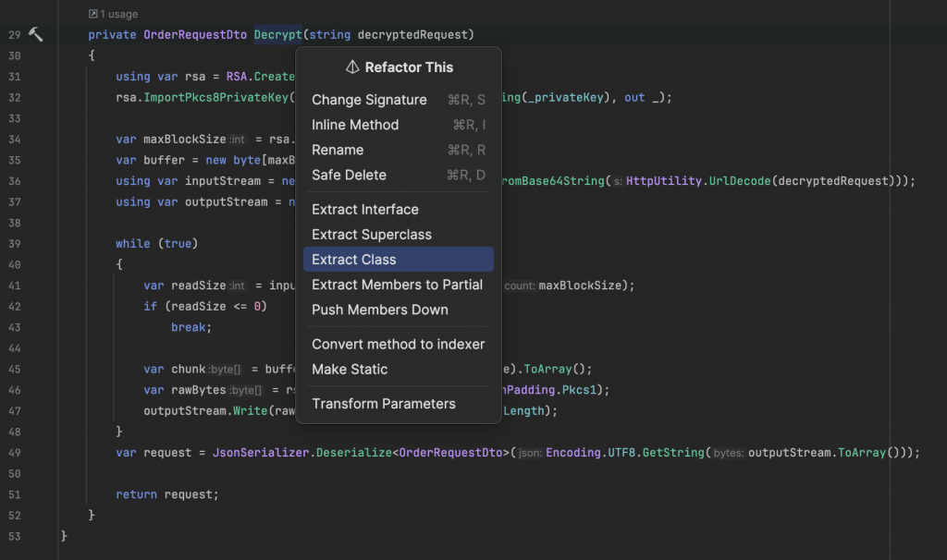Image resolution: width=947 pixels, height=560 pixels.
Task: Click the usage icon above Decrypt method
Action: pyautogui.click(x=93, y=15)
